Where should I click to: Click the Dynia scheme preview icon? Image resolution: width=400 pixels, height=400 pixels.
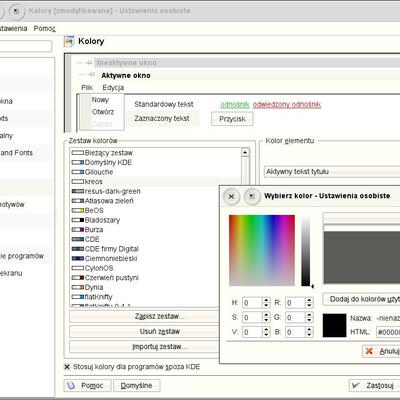tap(78, 287)
